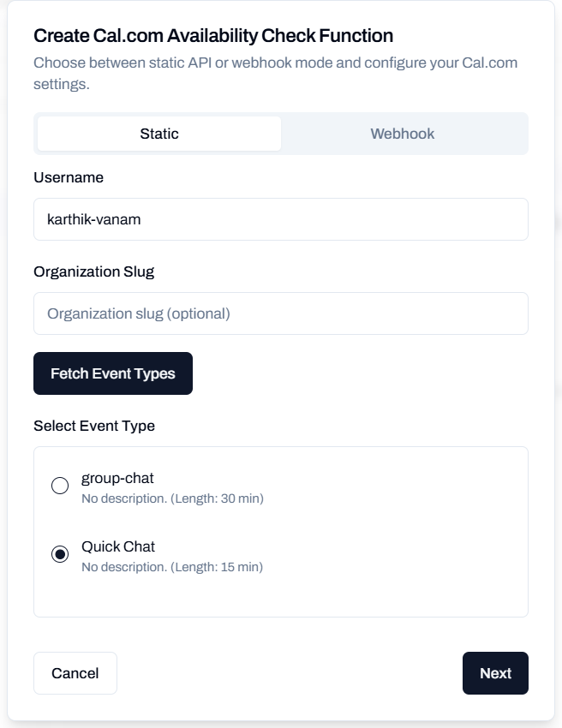The height and width of the screenshot is (728, 562).
Task: Click the Cancel button
Action: (x=75, y=673)
